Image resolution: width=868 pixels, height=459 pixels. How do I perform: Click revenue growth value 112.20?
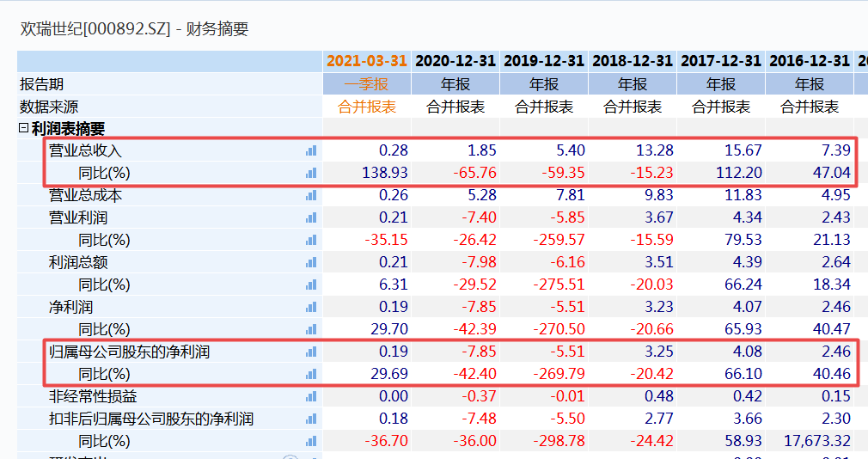[x=739, y=173]
